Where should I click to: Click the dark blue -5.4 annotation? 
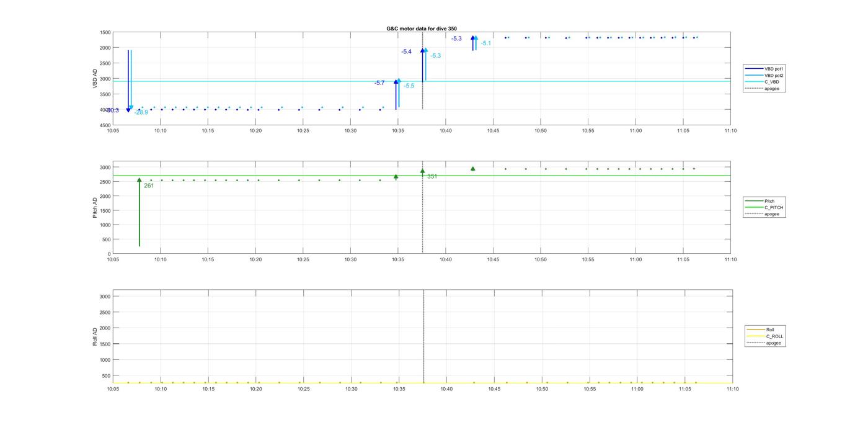(x=406, y=52)
